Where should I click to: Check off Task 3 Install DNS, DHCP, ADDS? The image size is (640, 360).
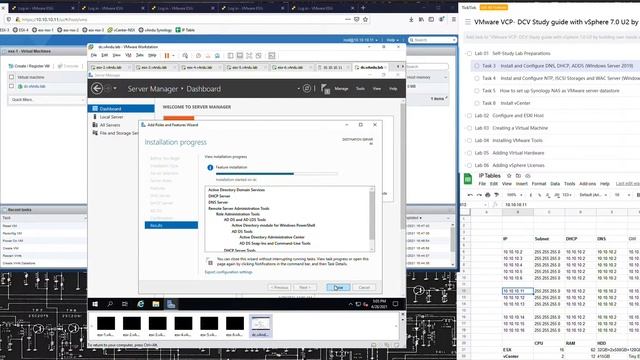(476, 66)
